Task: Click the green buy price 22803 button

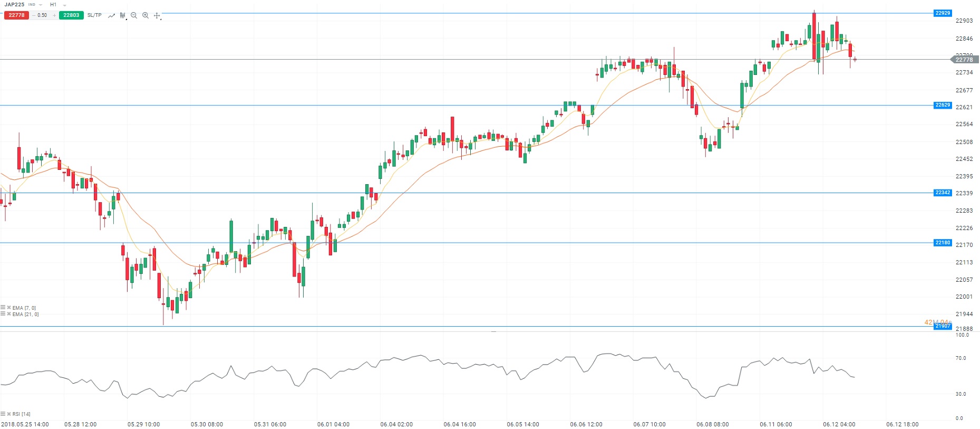Action: point(71,15)
